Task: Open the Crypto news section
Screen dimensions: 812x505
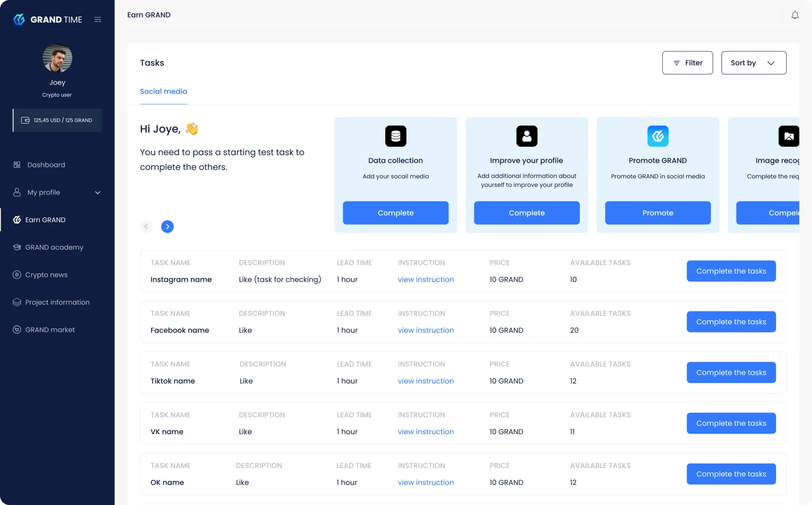Action: tap(46, 275)
